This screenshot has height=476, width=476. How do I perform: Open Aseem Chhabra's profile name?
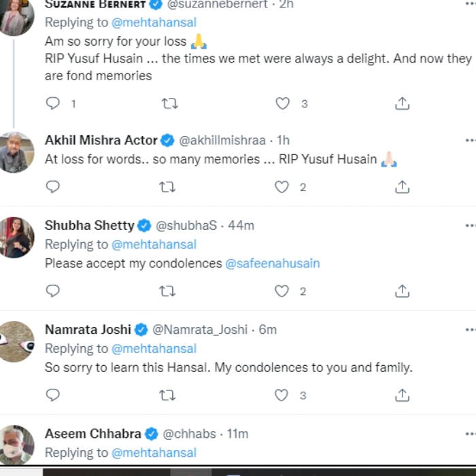(93, 433)
